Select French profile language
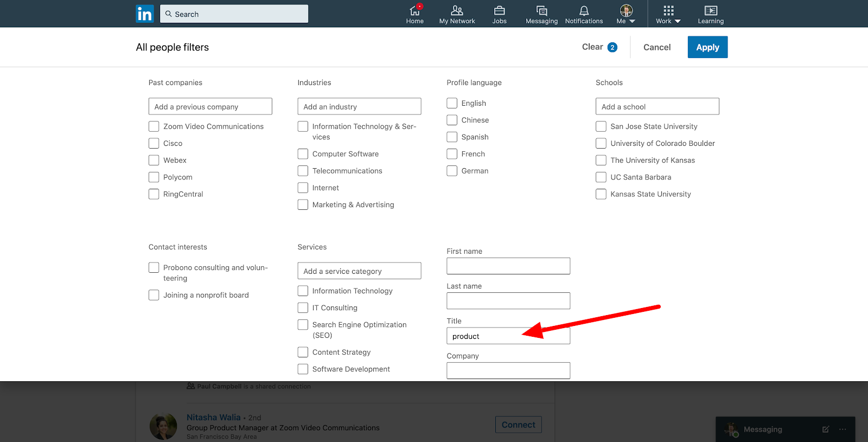868x442 pixels. (x=452, y=154)
